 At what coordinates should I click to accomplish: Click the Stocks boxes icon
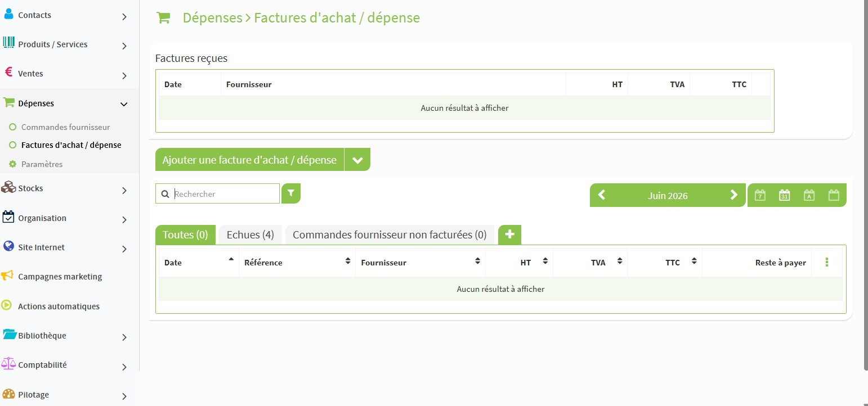tap(8, 187)
